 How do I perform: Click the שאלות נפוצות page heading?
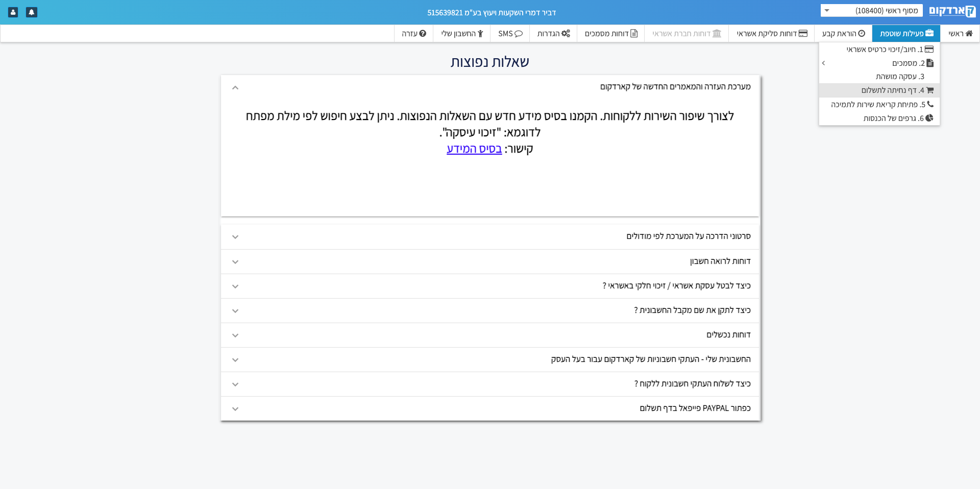coord(490,62)
